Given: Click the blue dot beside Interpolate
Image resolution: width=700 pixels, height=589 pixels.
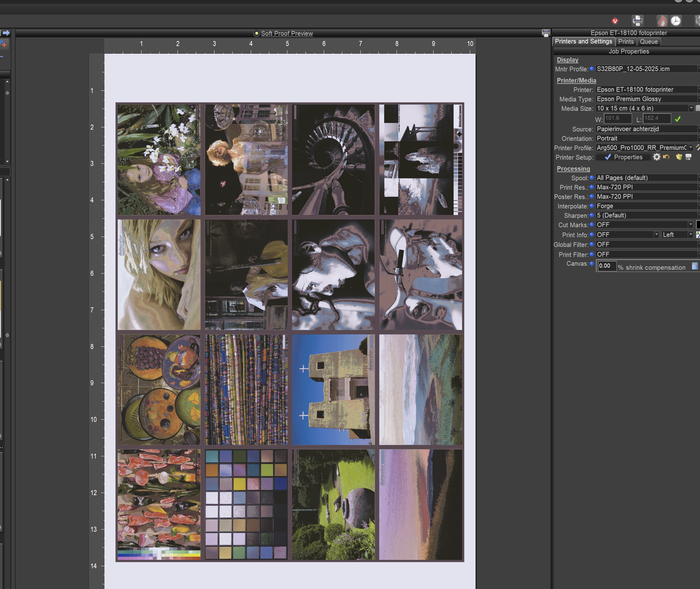Looking at the screenshot, I should (592, 206).
